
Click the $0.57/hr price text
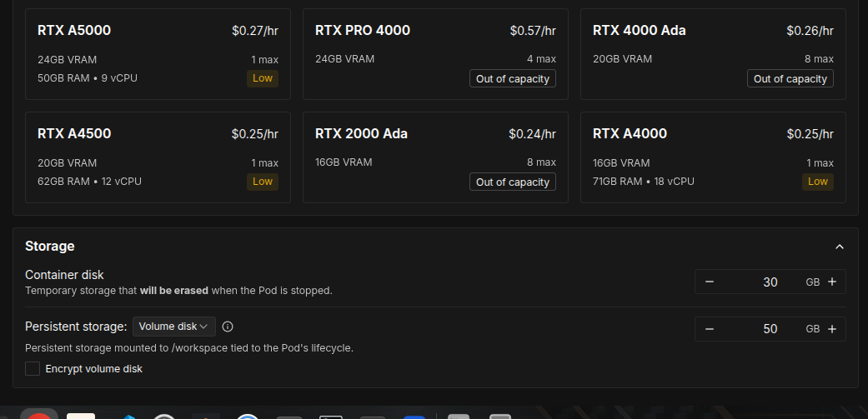[533, 31]
